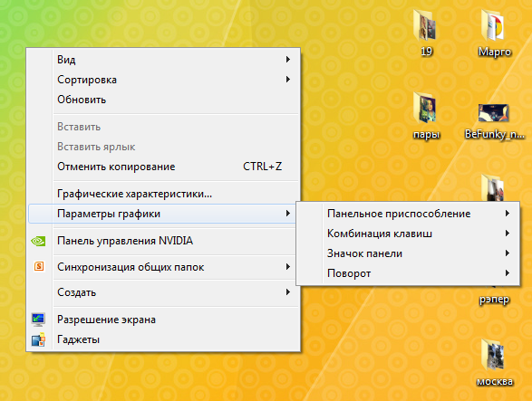Click the пары folder name label
The image size is (532, 401).
pyautogui.click(x=427, y=135)
